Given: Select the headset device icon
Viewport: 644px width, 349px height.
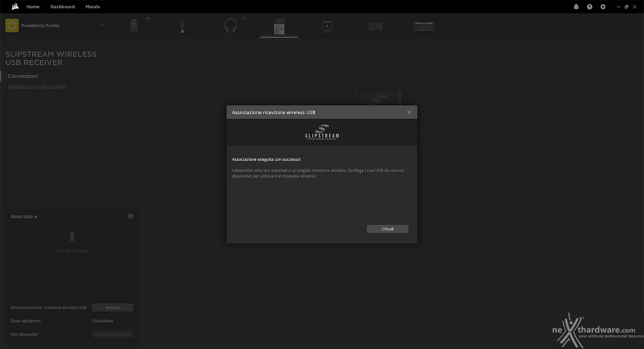Looking at the screenshot, I should pos(231,27).
